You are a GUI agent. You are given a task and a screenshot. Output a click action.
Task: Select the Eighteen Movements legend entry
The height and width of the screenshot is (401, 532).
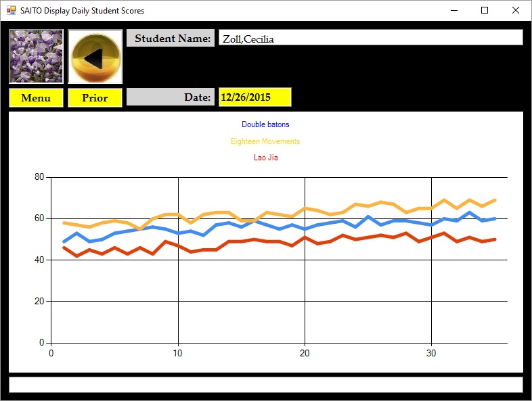coord(265,141)
